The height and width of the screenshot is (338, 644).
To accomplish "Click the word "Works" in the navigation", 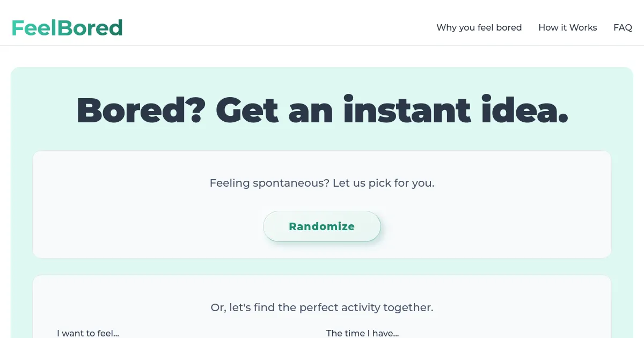I will (x=583, y=27).
